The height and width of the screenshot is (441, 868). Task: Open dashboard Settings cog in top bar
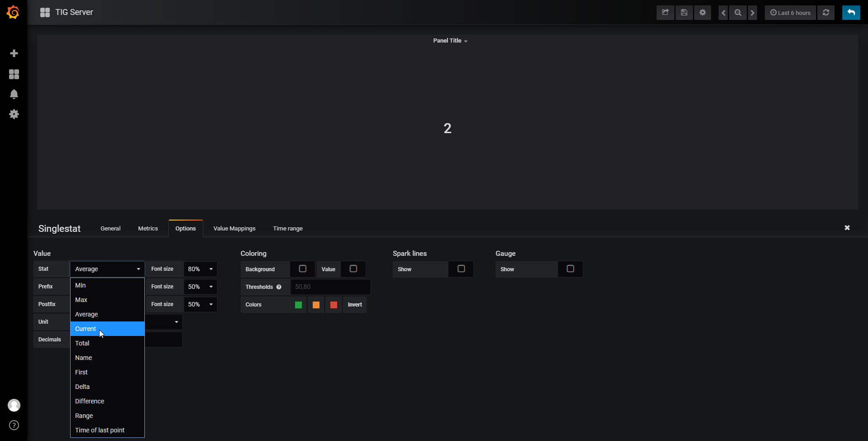pyautogui.click(x=703, y=13)
